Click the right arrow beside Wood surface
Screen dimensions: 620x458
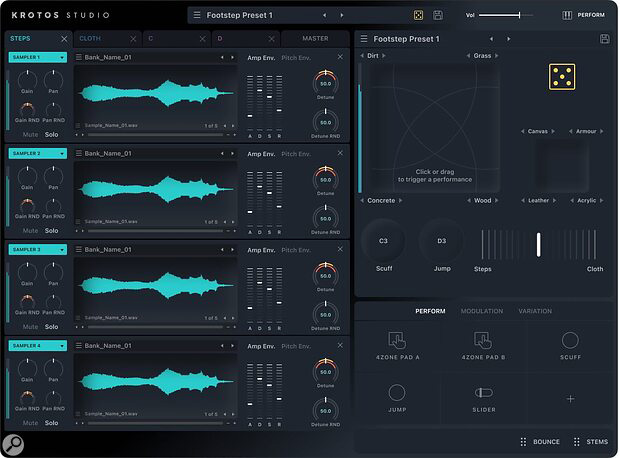(496, 201)
